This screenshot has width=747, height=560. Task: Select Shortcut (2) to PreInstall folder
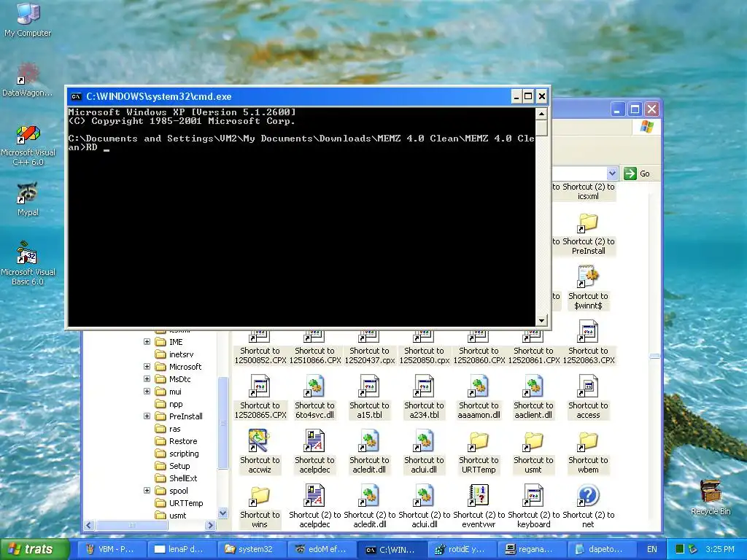click(589, 233)
